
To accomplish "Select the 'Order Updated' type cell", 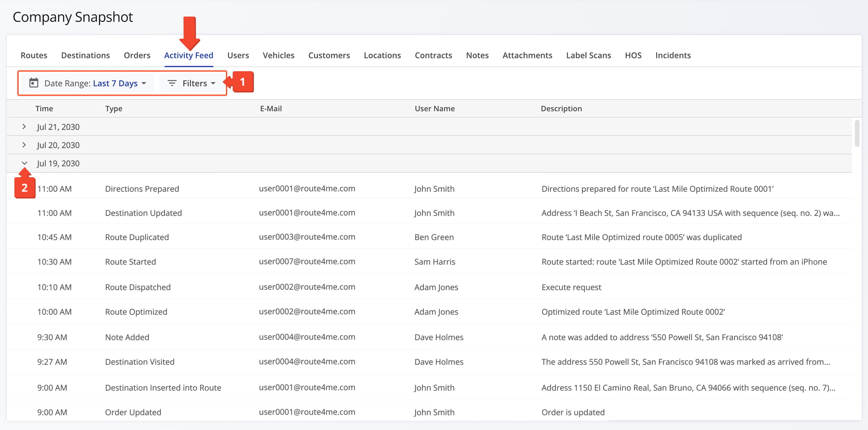I will (133, 412).
